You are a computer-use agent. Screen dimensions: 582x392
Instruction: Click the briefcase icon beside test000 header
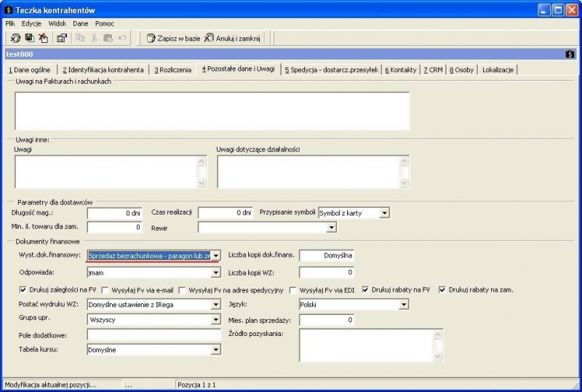(570, 55)
